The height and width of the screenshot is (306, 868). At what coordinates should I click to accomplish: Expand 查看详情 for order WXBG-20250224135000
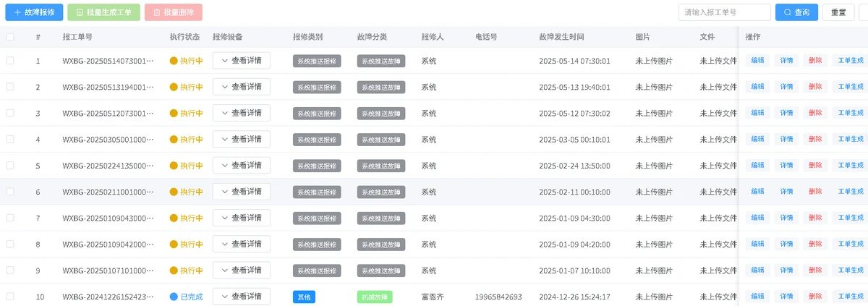[x=242, y=166]
